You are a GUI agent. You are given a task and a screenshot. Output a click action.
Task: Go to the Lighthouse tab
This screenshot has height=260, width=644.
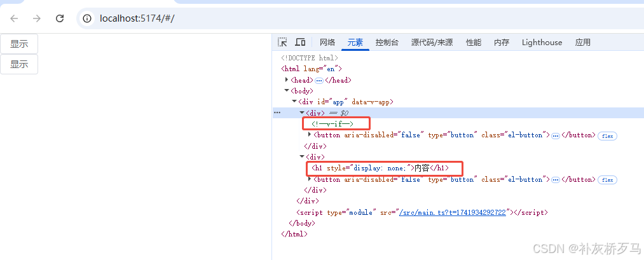(542, 43)
